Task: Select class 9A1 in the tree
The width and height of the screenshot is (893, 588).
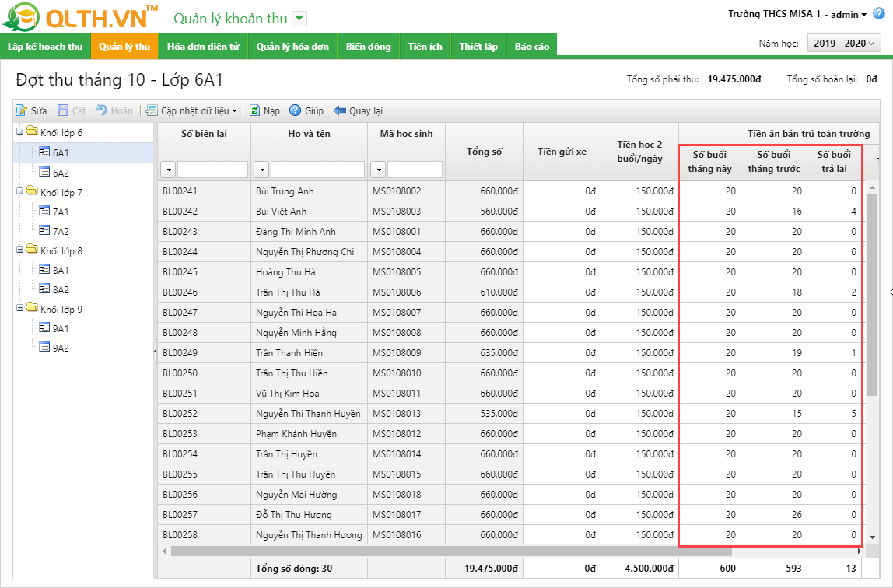Action: [60, 328]
